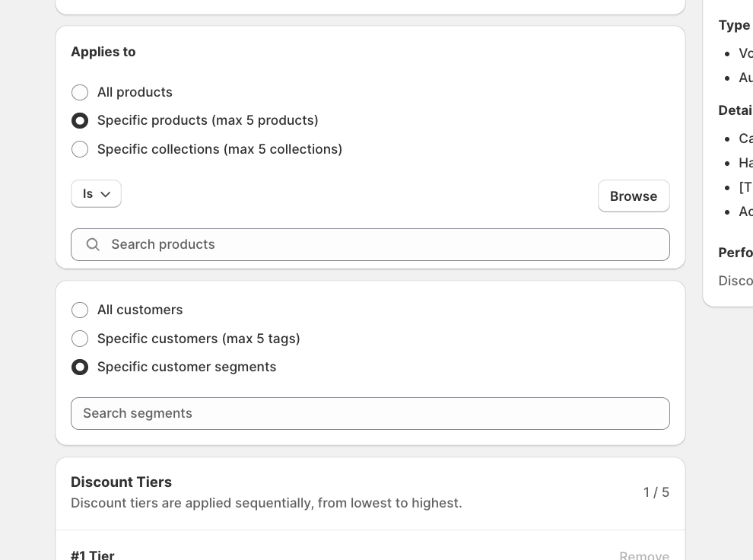Select Specific collections (max 5 collections)
This screenshot has width=753, height=560.
point(80,149)
